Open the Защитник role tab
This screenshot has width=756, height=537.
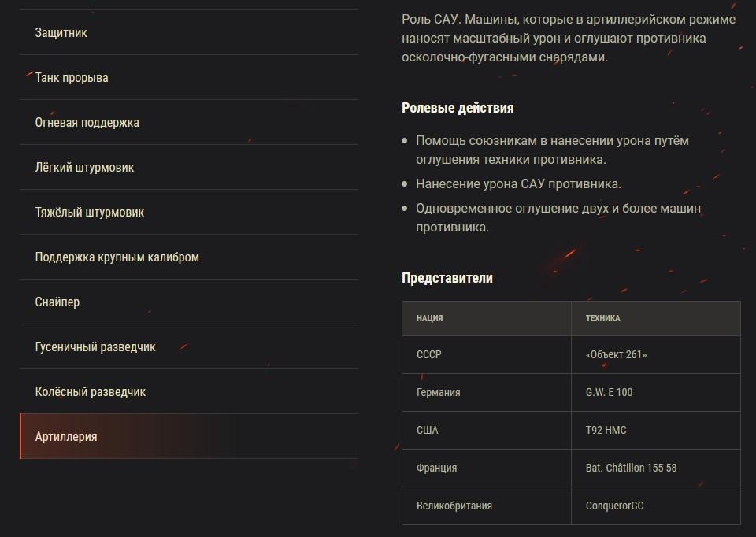point(61,33)
